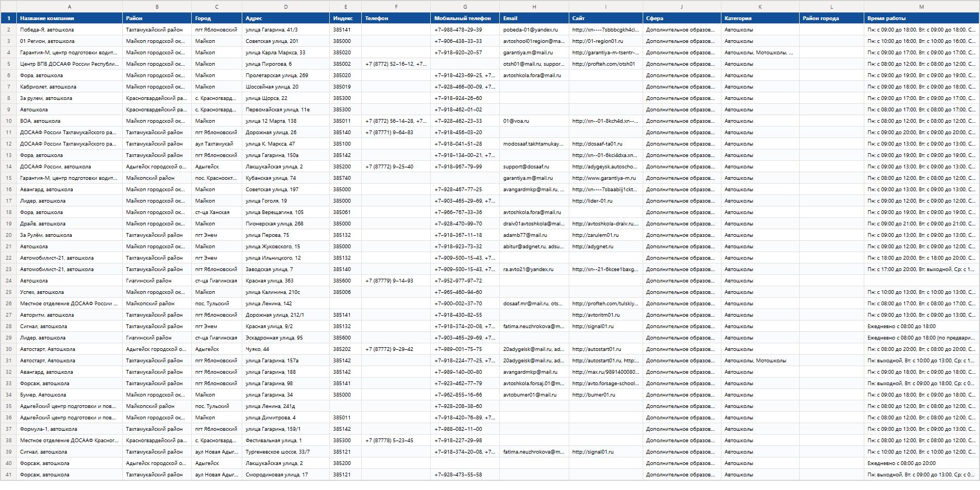Click the 'Название компании' header cell
The height and width of the screenshot is (490, 980).
click(70, 18)
